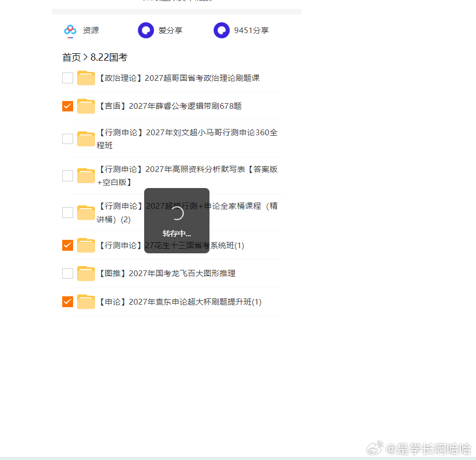Uncheck the 【申论】袁东申论超大杯 checkbox

(68, 301)
